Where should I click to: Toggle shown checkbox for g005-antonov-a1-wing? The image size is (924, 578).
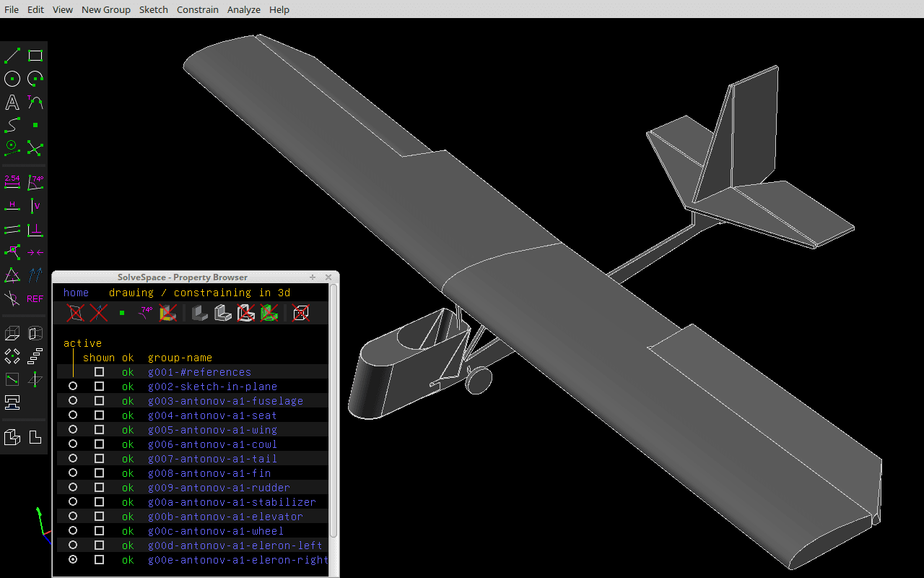(x=99, y=430)
